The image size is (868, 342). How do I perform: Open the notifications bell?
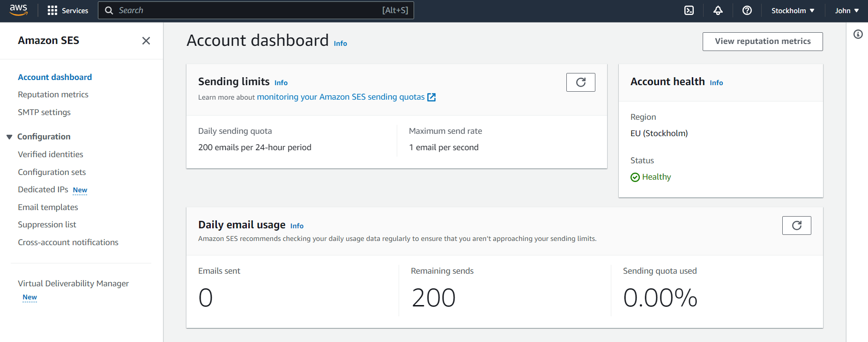(718, 10)
